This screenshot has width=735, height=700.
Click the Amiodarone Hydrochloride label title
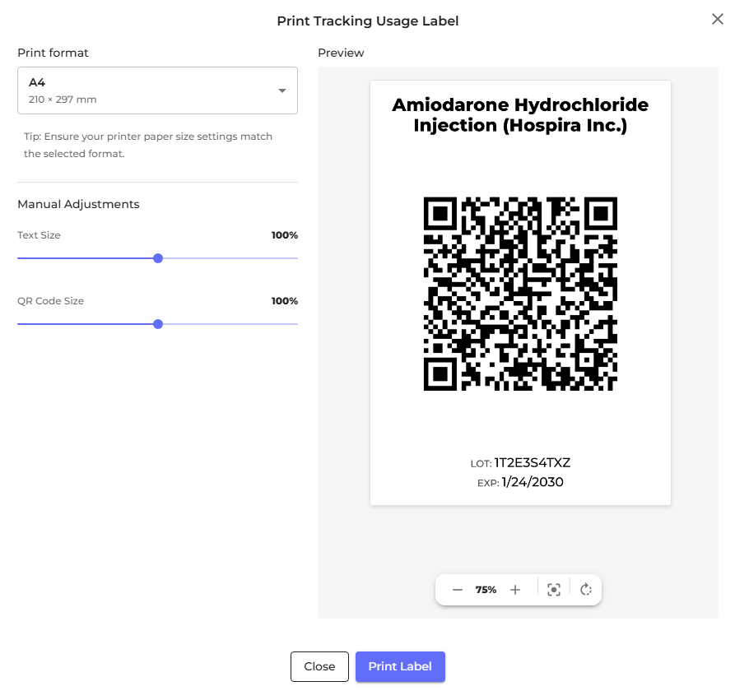point(520,115)
